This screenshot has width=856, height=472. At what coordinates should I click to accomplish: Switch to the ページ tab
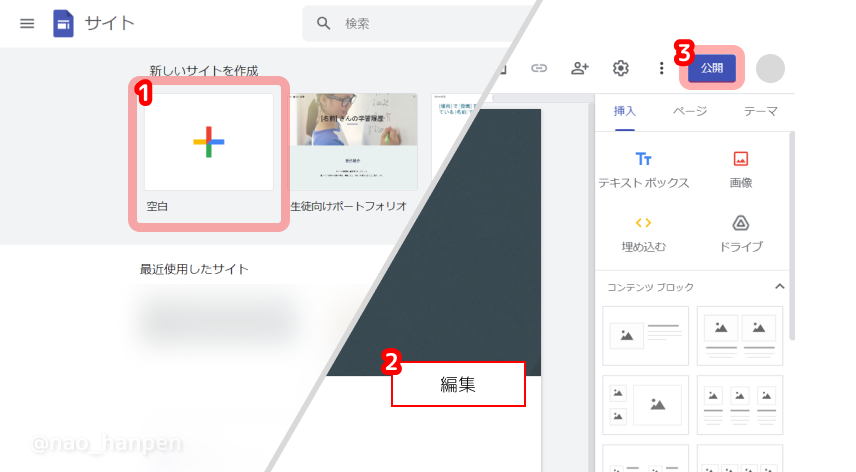coord(690,111)
